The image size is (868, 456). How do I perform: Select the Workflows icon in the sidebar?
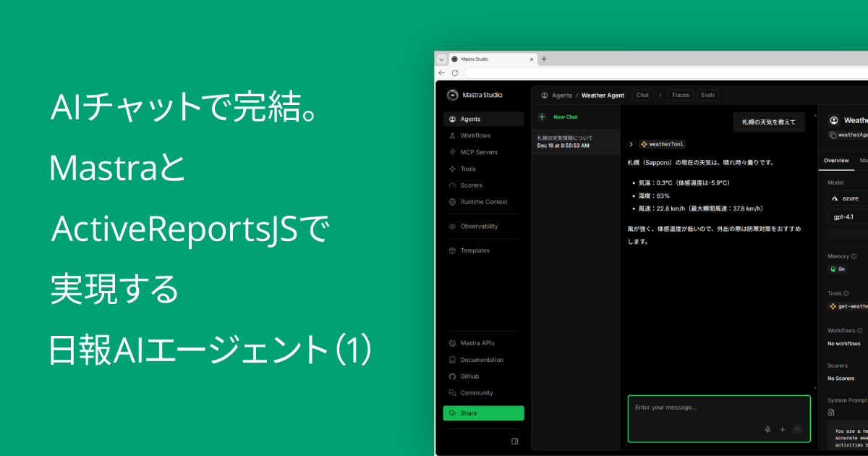[451, 135]
